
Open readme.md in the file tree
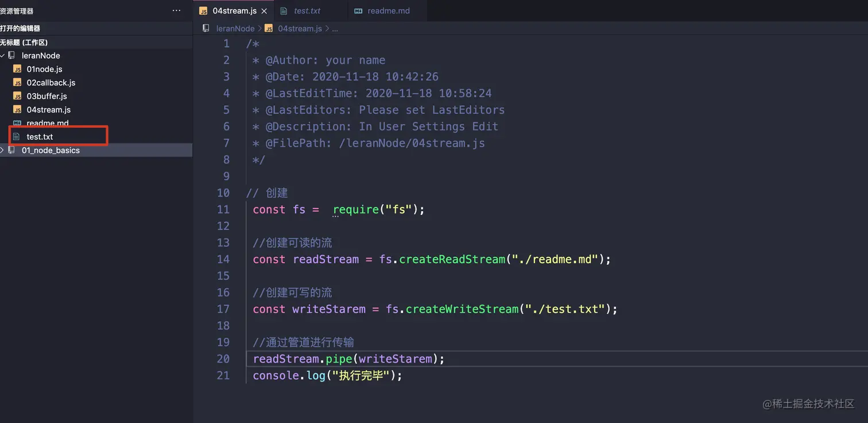pyautogui.click(x=48, y=123)
